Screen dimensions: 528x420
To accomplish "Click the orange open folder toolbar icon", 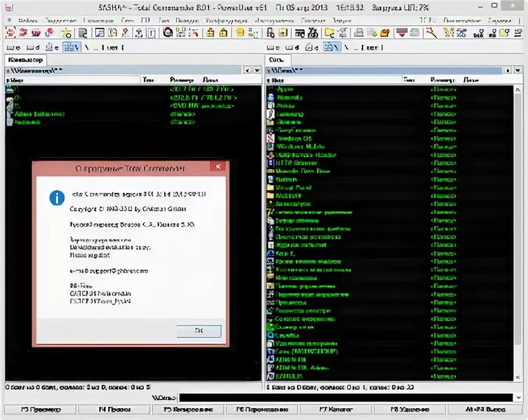I will tap(385, 32).
